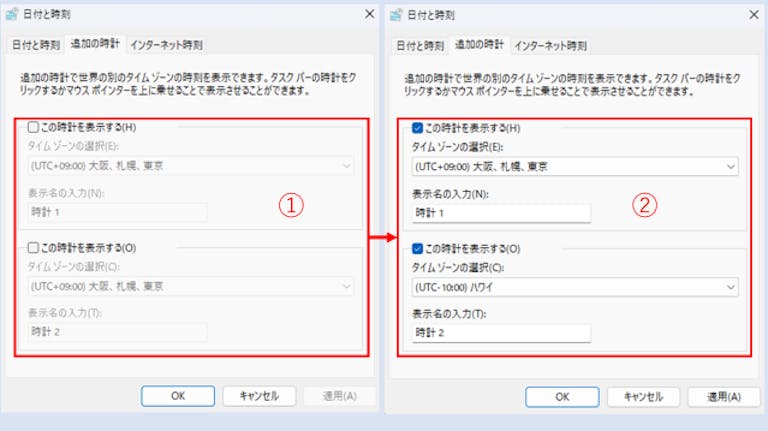Click キャンセル button in right dialog
Viewport: 768px width, 431px height.
point(643,397)
